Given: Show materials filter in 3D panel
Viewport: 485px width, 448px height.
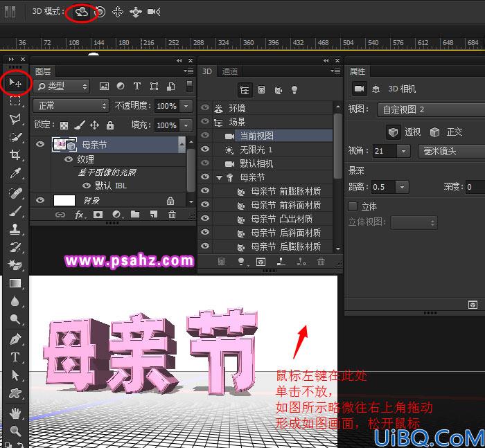Looking at the screenshot, I should (278, 90).
